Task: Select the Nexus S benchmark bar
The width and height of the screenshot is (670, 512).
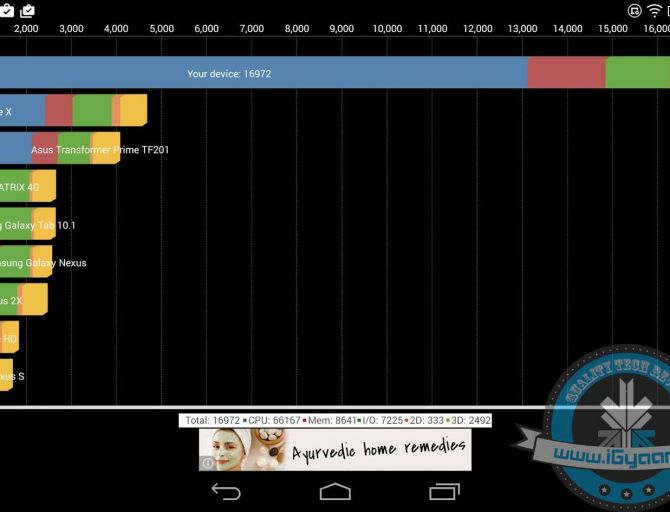Action: (8, 376)
